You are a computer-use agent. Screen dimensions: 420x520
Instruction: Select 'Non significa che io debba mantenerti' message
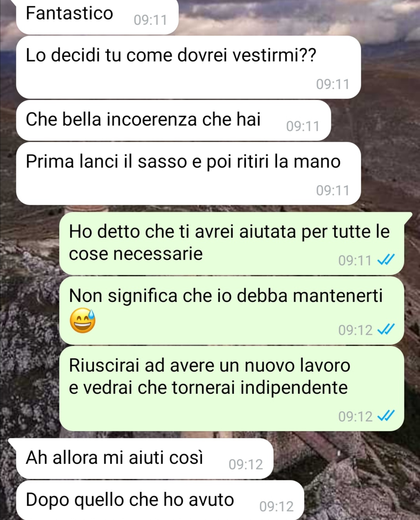click(x=232, y=311)
